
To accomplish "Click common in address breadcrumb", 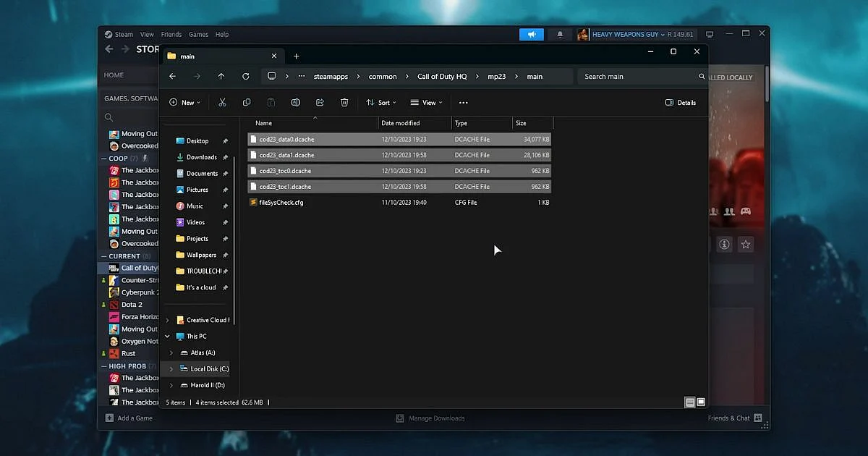I will (x=383, y=76).
